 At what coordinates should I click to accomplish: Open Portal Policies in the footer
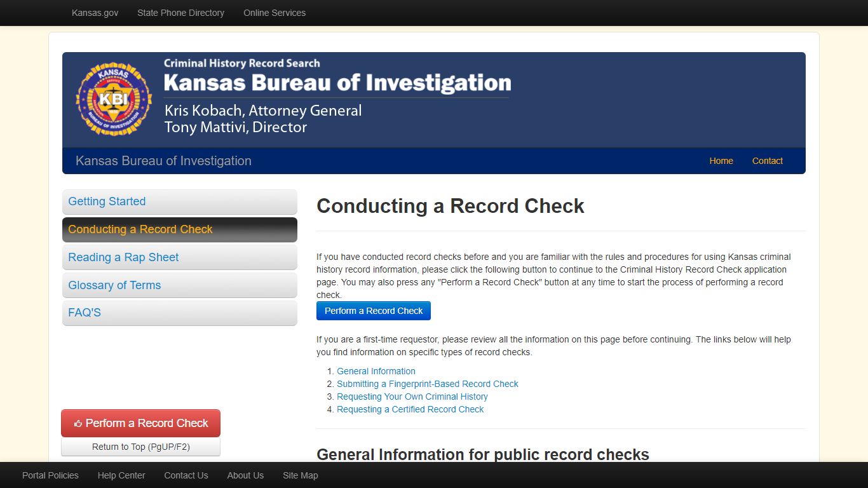[x=50, y=475]
